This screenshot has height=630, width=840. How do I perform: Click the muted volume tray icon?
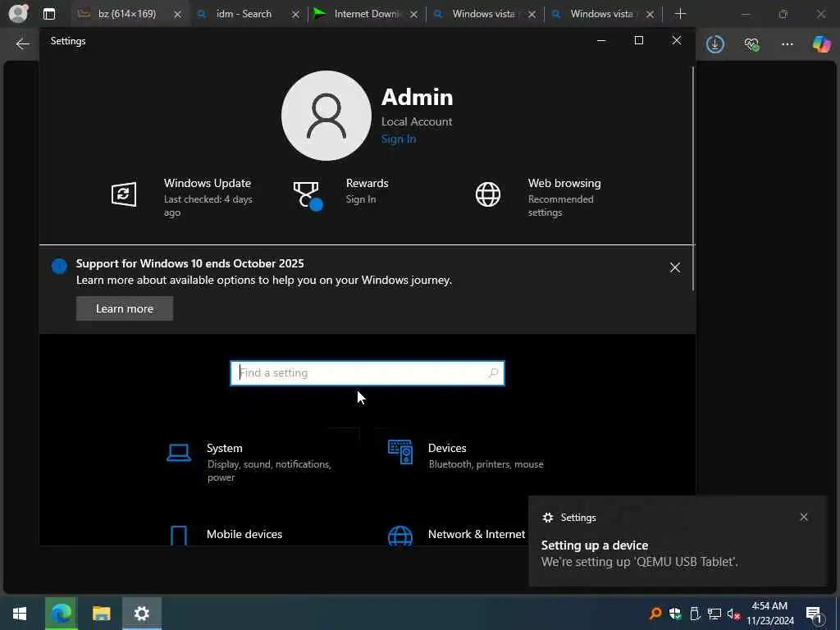(734, 614)
